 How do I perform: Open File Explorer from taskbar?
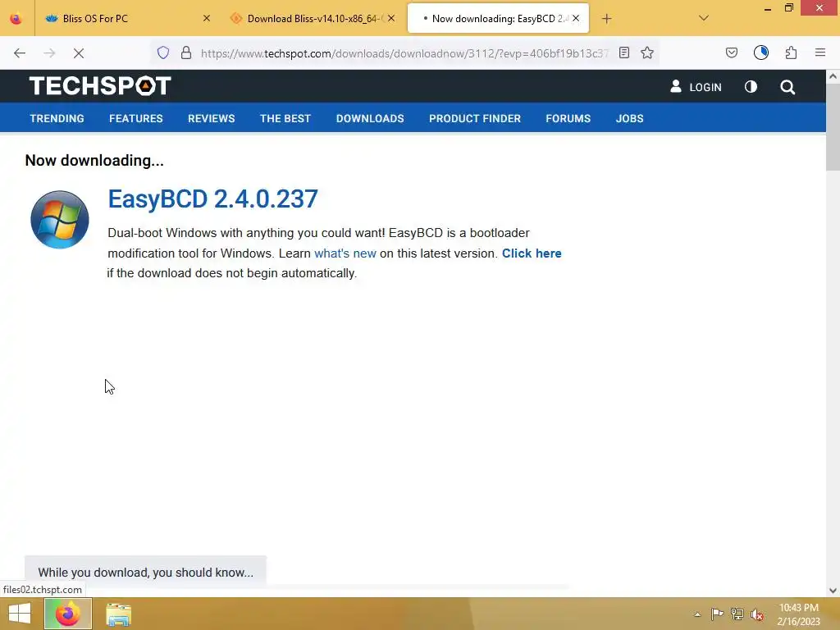[x=118, y=614]
